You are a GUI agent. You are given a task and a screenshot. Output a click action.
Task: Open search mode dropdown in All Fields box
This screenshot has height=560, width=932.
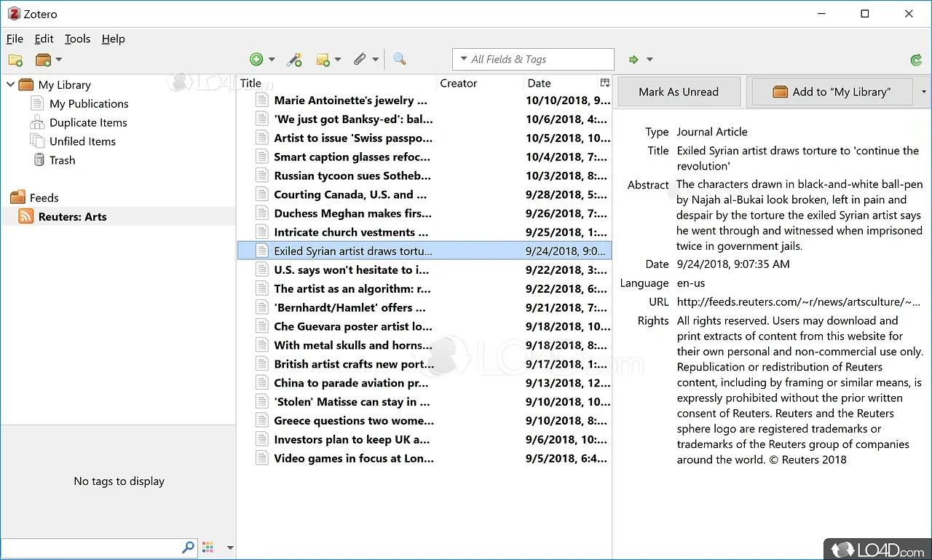coord(464,60)
